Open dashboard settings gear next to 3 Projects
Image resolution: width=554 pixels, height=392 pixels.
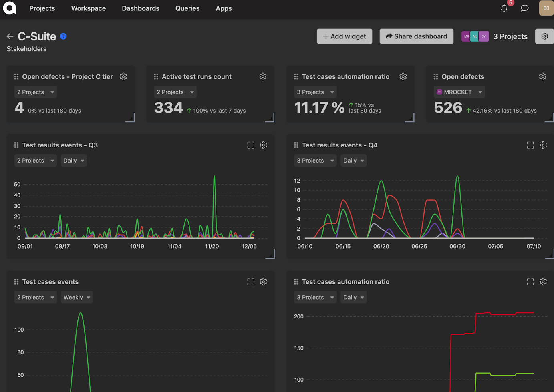click(544, 36)
